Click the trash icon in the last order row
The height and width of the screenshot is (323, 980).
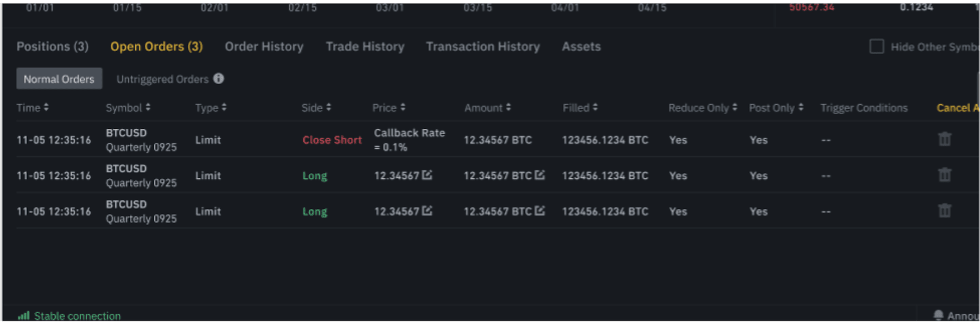pyautogui.click(x=944, y=211)
